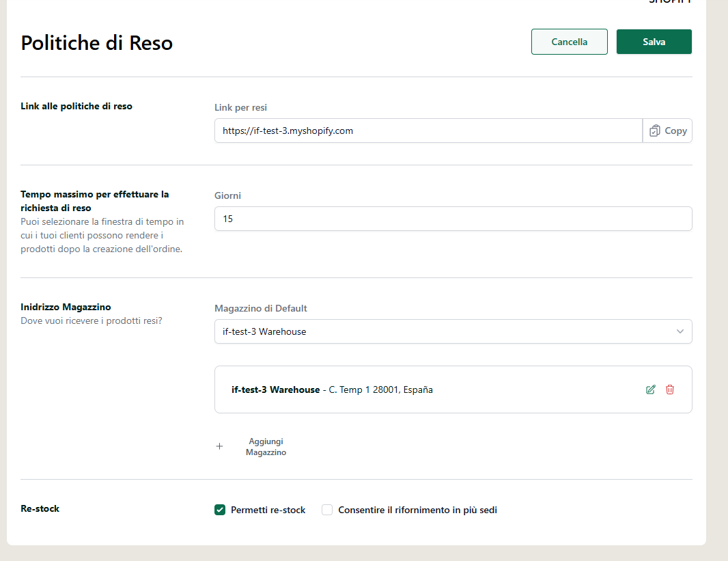Delete the if-test-3 Warehouse entry
Screen dimensions: 728x561
pos(670,389)
